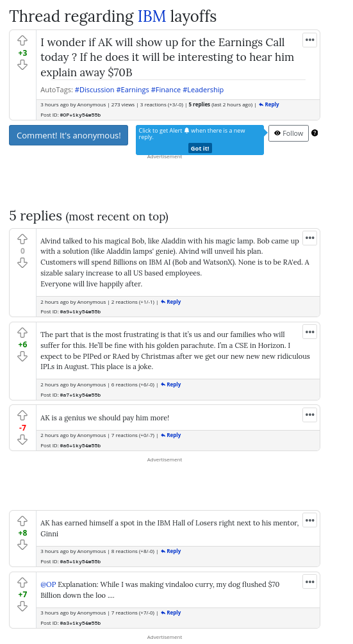
Task: Downvote the original AK Earnings Call post
Action: tap(22, 65)
